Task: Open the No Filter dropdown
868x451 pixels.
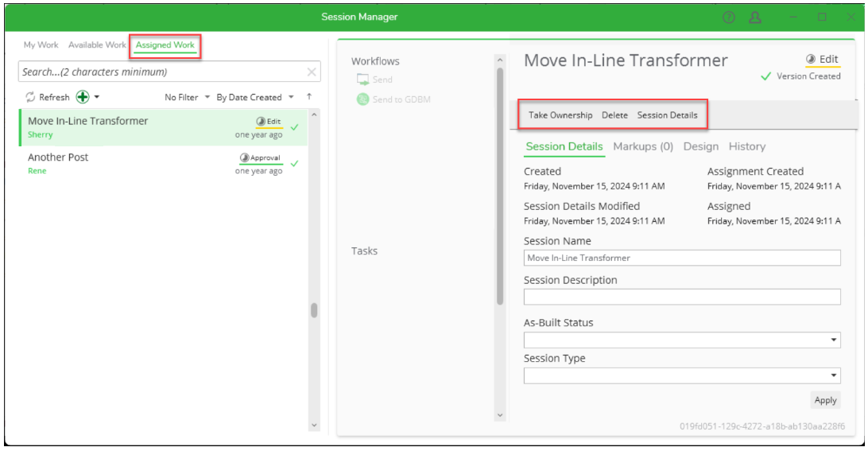Action: 187,97
